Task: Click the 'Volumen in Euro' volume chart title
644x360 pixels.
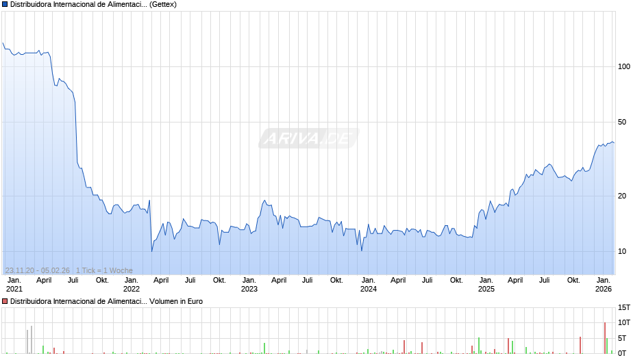Action: coord(106,301)
